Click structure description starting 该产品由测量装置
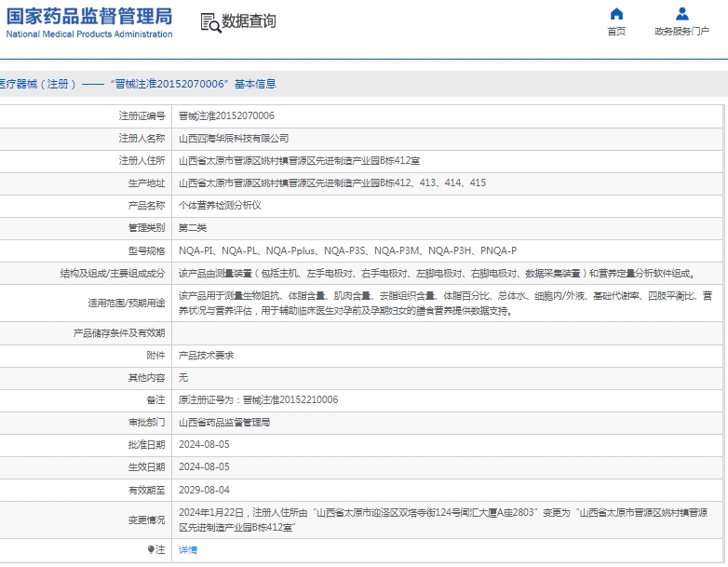728x567 pixels. (438, 274)
